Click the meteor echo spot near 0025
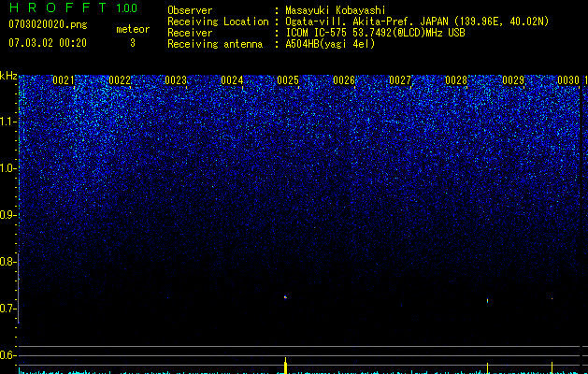The width and height of the screenshot is (588, 374). [285, 297]
